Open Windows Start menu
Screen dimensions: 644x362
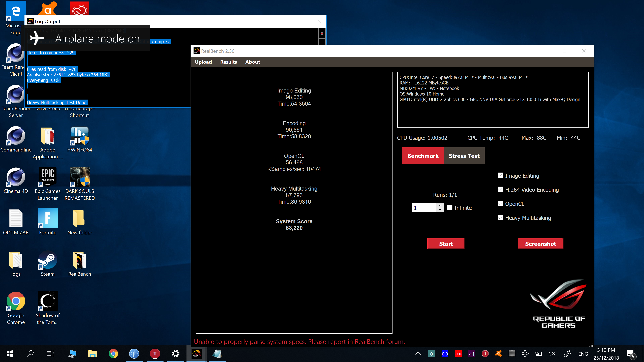(10, 353)
